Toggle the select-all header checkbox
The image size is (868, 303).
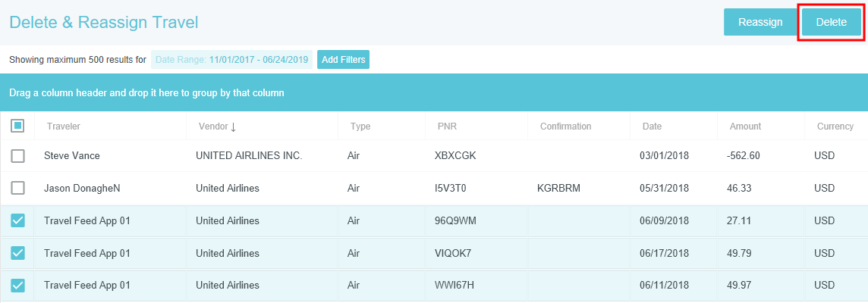coord(17,127)
